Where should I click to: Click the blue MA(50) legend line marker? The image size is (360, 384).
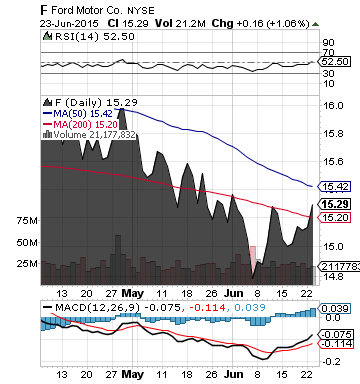pos(47,113)
